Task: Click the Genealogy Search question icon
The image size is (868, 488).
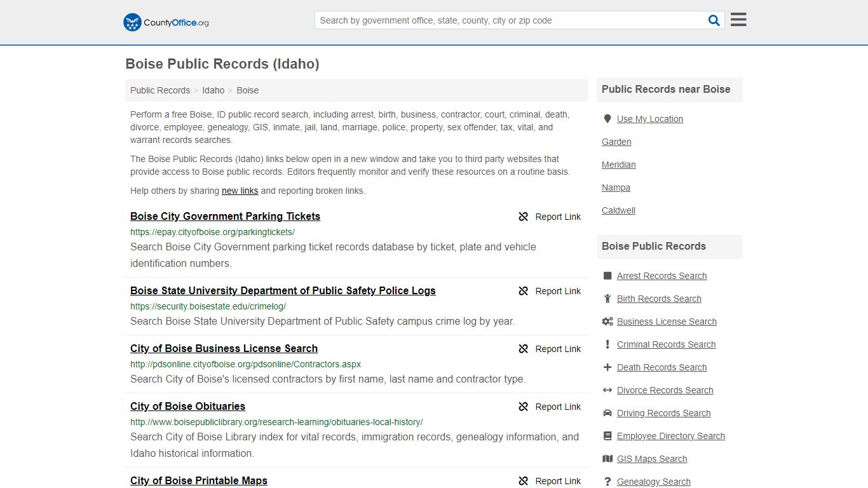Action: pyautogui.click(x=607, y=482)
